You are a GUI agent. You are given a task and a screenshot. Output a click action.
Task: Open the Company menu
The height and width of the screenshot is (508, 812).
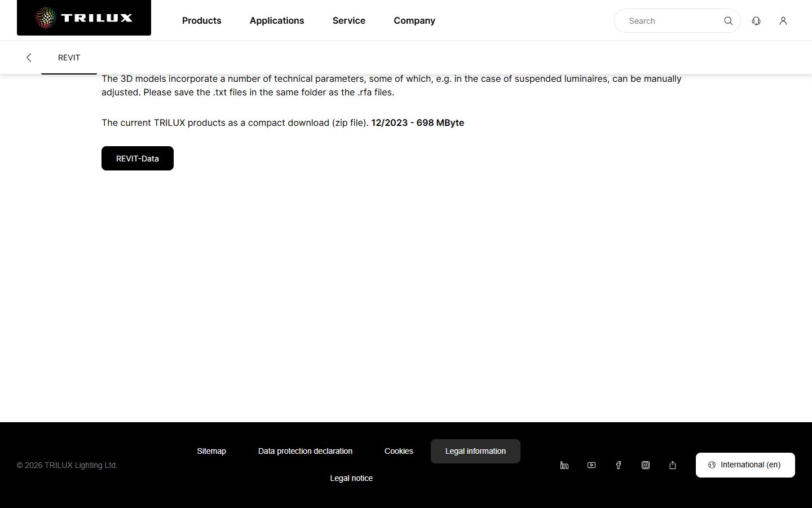(x=414, y=20)
